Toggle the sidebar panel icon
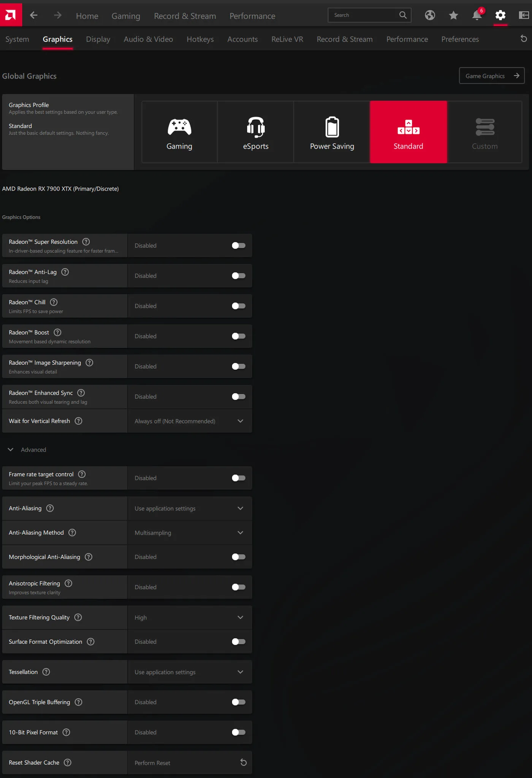The width and height of the screenshot is (532, 778). point(524,15)
